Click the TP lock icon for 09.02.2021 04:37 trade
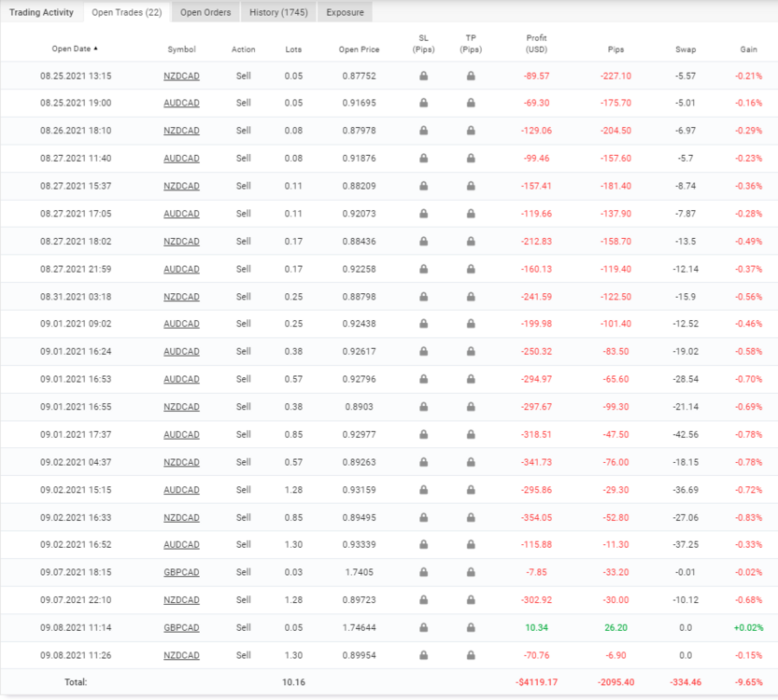Viewport: 778px width, 700px height. (471, 463)
